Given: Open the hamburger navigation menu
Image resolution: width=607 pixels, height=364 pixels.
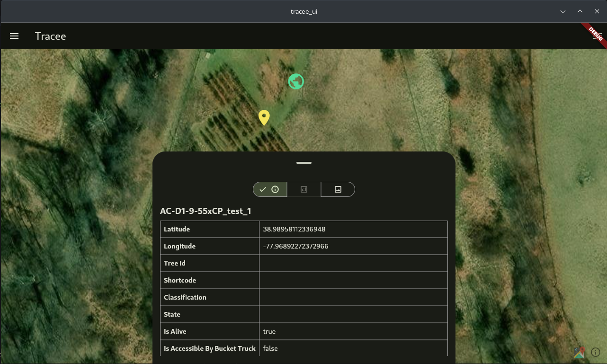Looking at the screenshot, I should pyautogui.click(x=14, y=36).
